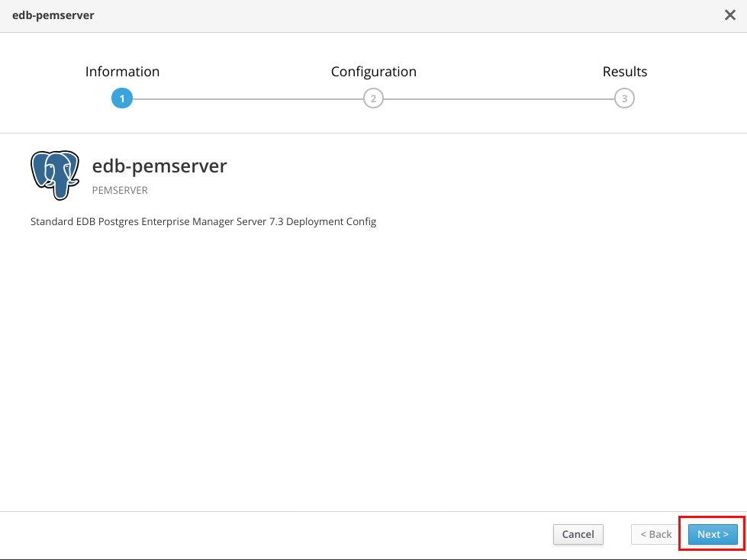The height and width of the screenshot is (560, 747).
Task: Select step 1 Information circle
Action: coord(122,98)
